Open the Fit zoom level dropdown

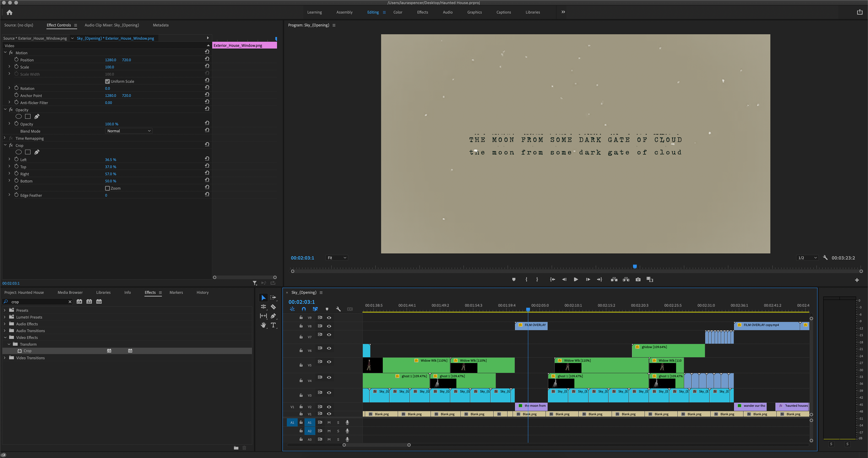(x=337, y=258)
